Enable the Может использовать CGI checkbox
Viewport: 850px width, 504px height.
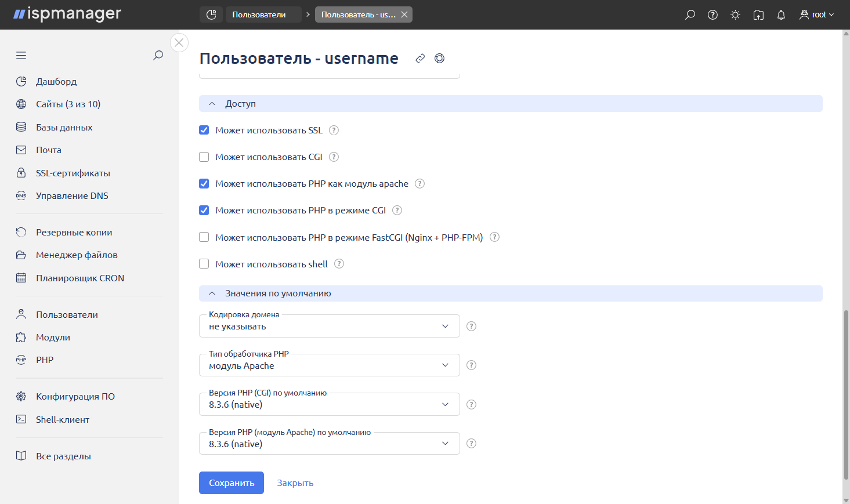point(204,157)
